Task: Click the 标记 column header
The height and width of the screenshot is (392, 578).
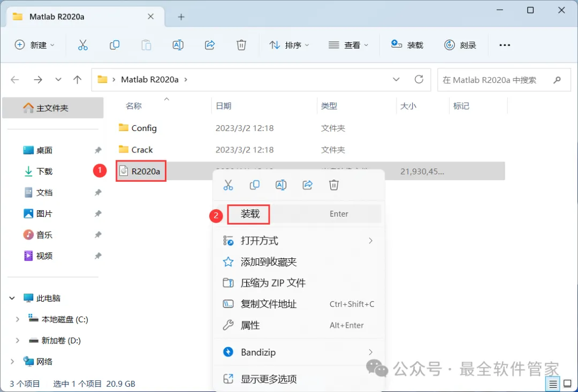Action: click(461, 106)
